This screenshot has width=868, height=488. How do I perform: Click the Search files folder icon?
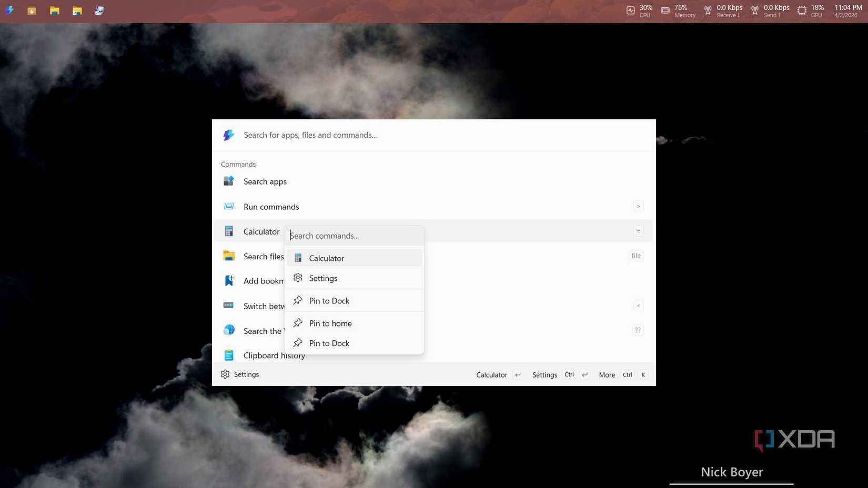tap(229, 256)
